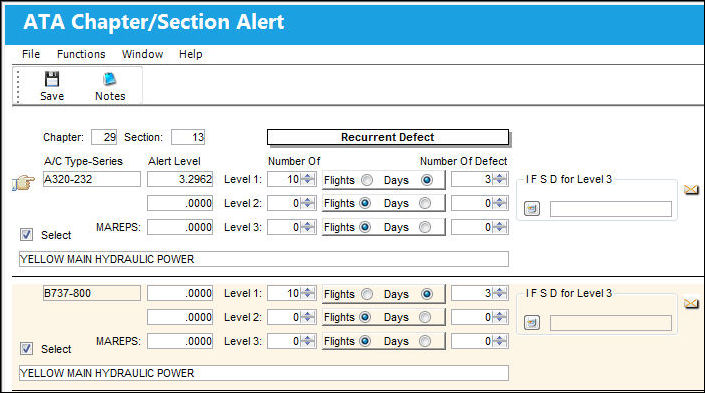Click the Chapter field showing 29

click(x=104, y=137)
